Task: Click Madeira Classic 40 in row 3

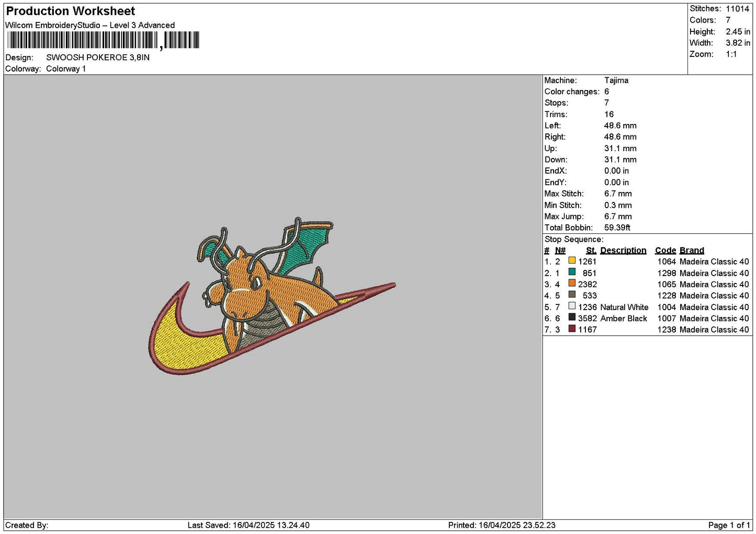Action: [714, 285]
